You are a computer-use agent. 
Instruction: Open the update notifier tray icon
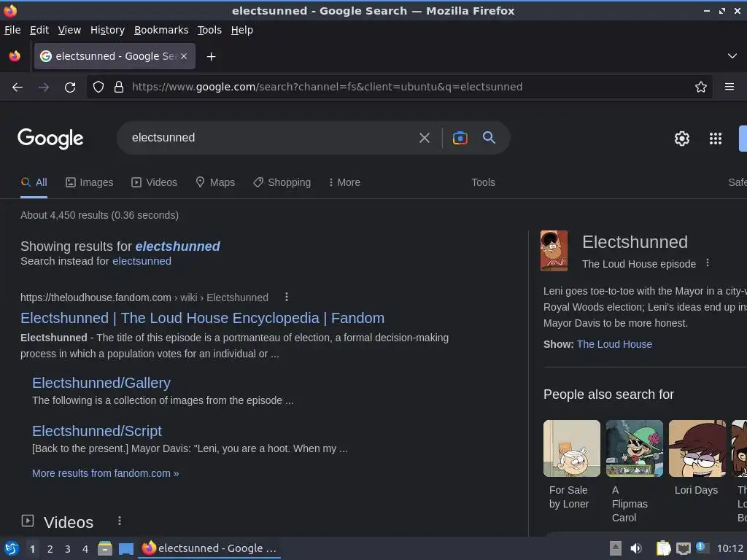pyautogui.click(x=701, y=547)
